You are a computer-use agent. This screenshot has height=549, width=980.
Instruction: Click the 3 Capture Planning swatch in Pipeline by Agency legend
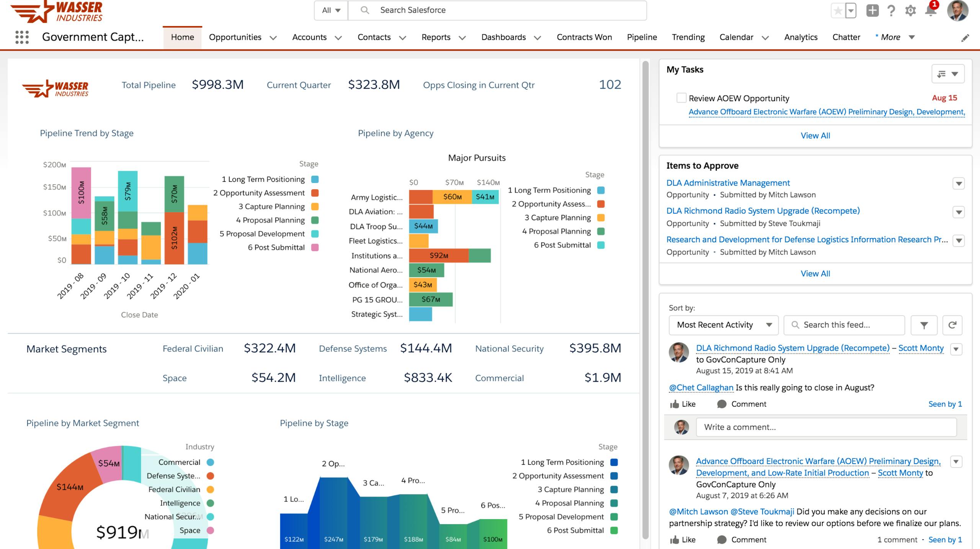coord(601,218)
